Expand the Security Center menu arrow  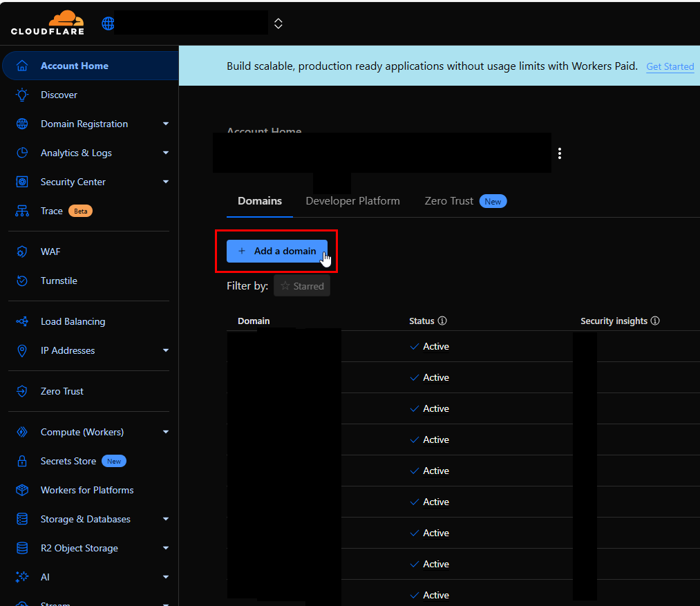point(166,182)
